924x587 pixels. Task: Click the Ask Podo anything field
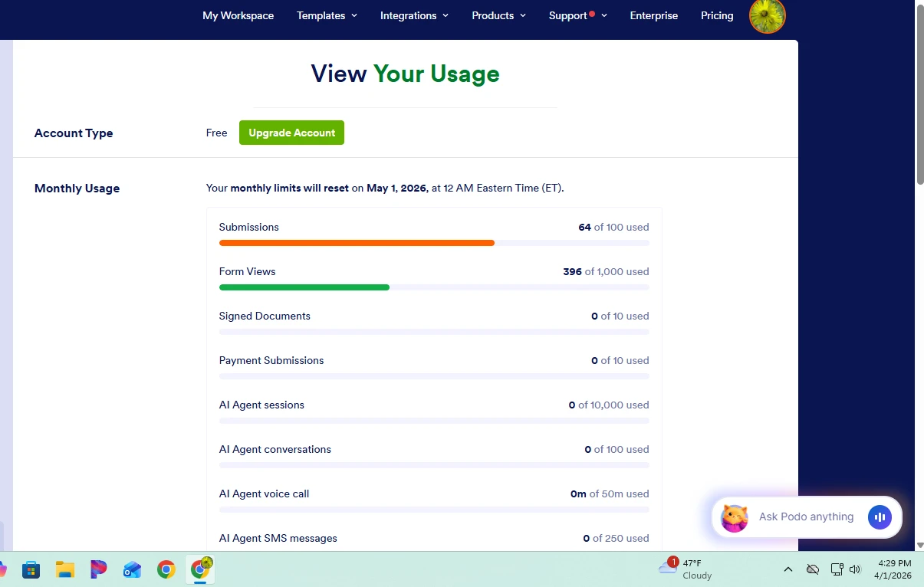point(806,516)
